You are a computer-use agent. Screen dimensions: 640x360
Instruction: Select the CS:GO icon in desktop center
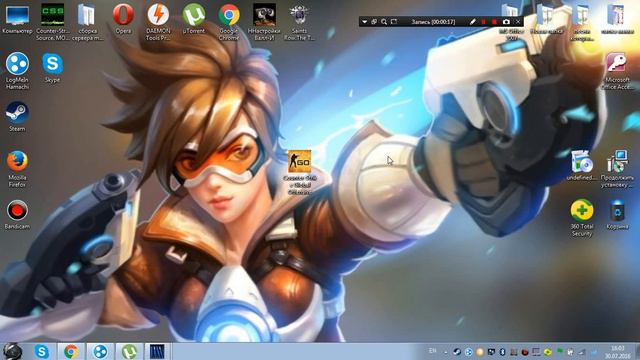tap(300, 172)
